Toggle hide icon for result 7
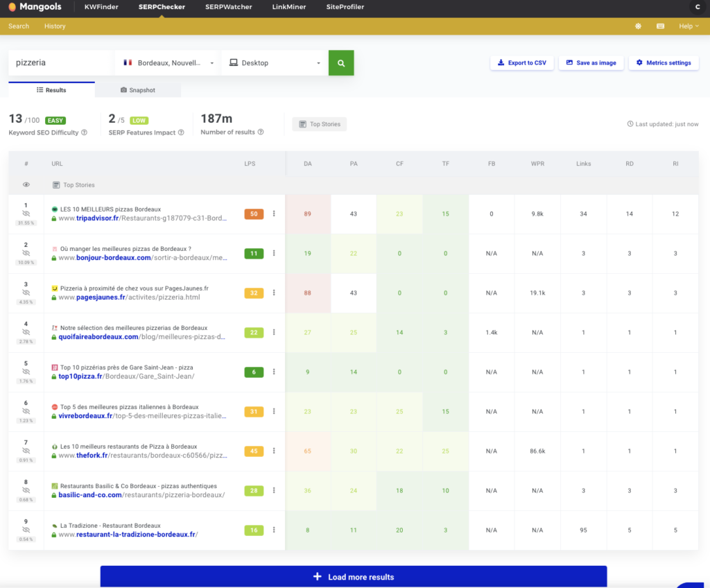The image size is (710, 588). coord(26,450)
